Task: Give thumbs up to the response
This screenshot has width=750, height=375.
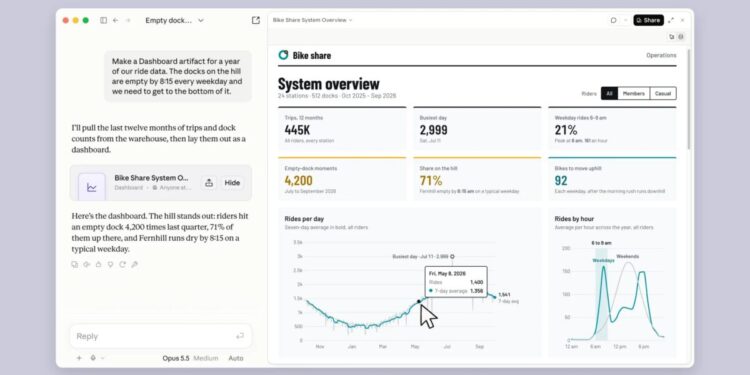Action: click(x=99, y=264)
